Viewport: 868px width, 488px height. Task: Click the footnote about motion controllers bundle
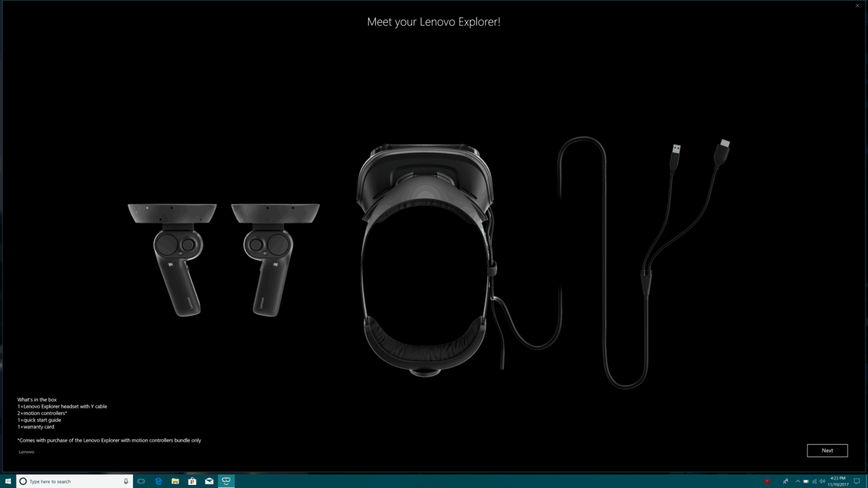pyautogui.click(x=109, y=440)
